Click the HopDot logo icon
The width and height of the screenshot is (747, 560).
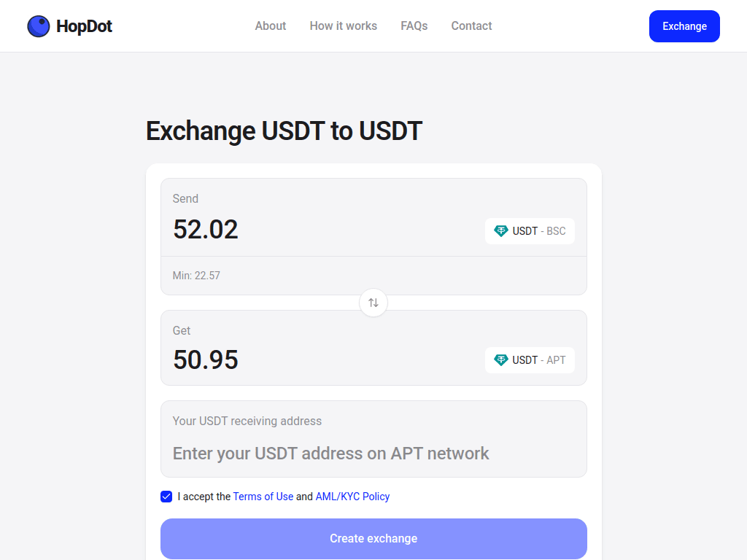(38, 26)
